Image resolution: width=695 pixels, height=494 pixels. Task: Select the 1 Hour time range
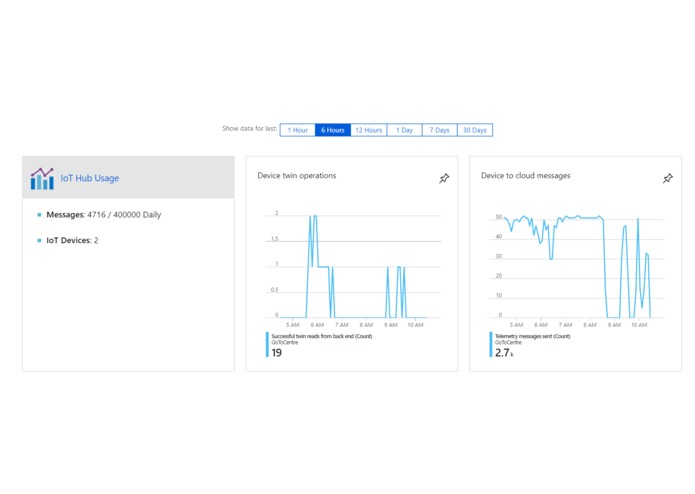pyautogui.click(x=297, y=130)
